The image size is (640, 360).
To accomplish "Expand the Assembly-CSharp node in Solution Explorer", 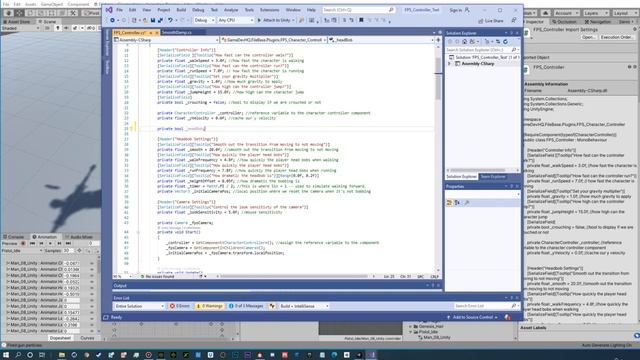I will [x=449, y=64].
